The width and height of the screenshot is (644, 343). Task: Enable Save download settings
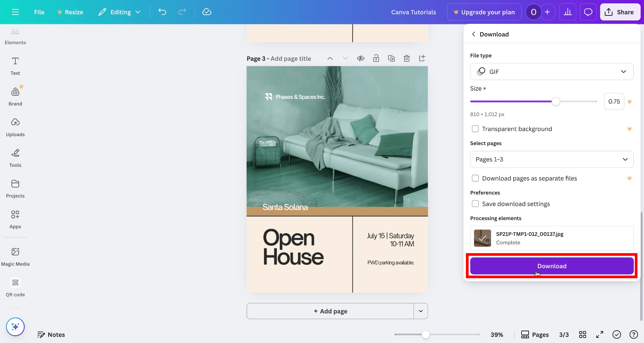[x=475, y=204]
